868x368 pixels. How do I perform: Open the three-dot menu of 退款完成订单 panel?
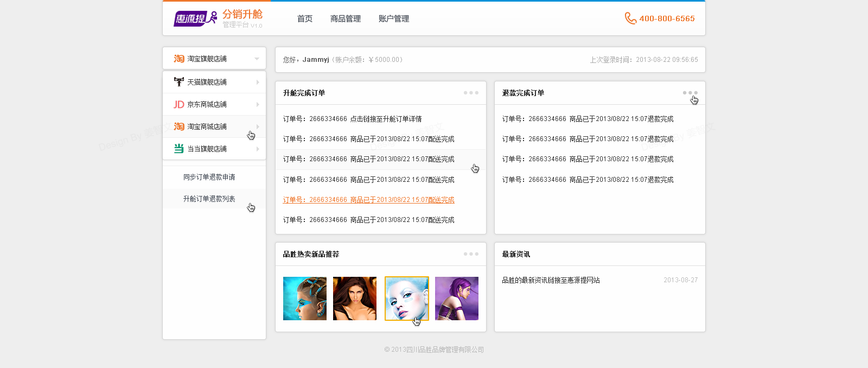(x=690, y=93)
